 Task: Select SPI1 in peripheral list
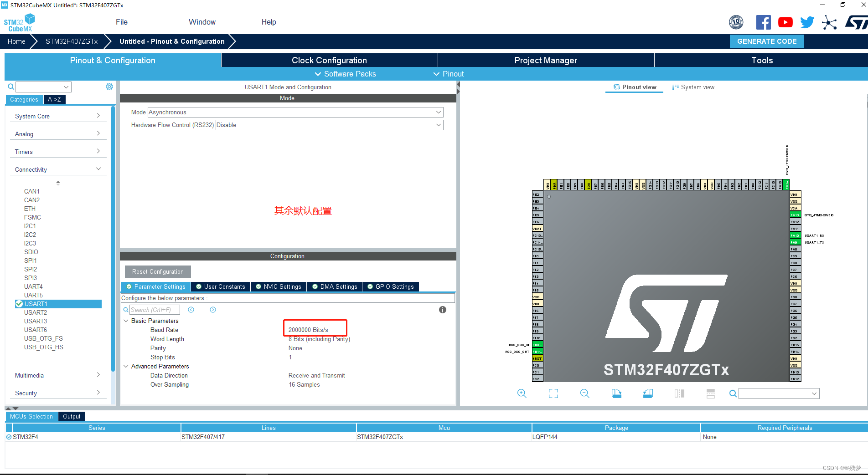[x=31, y=260]
